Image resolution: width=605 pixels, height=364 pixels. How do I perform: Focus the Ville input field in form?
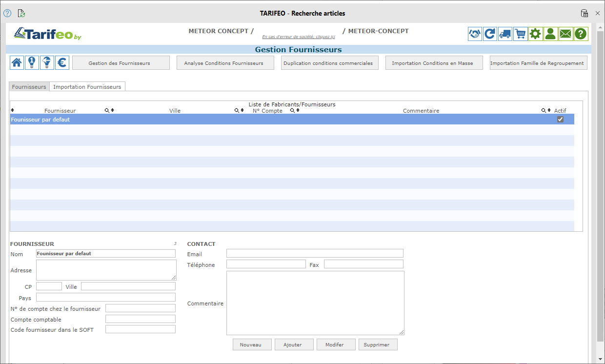pos(128,286)
